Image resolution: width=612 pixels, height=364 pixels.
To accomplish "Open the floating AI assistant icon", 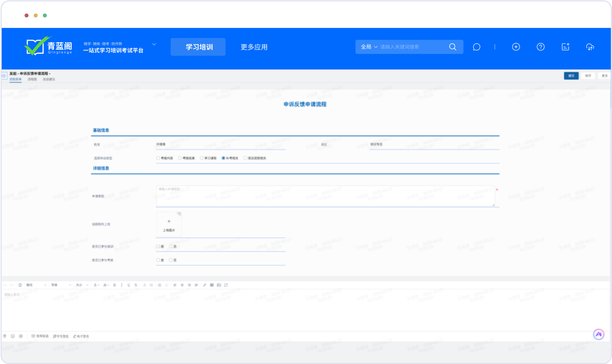I will [598, 335].
